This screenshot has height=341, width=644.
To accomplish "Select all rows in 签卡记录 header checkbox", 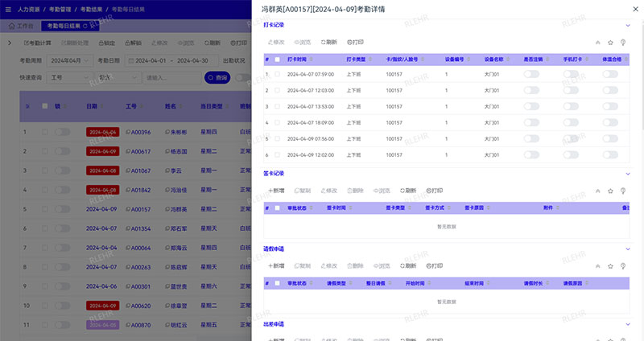I will pyautogui.click(x=277, y=208).
